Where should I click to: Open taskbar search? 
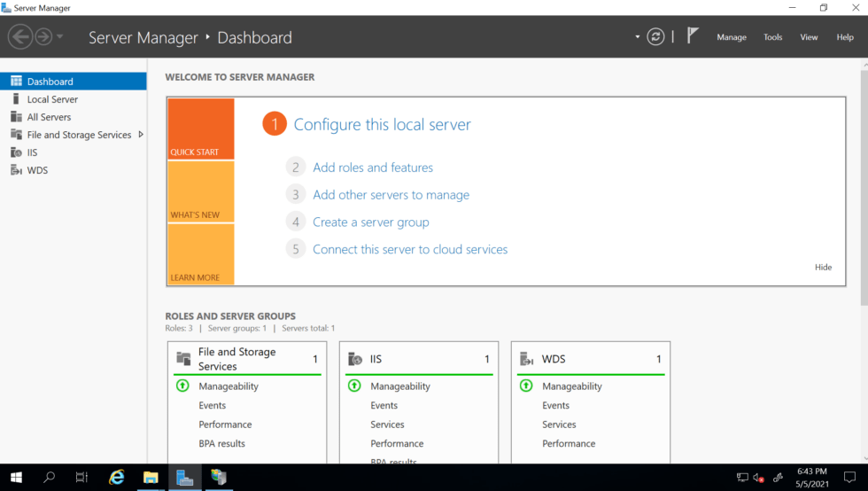[x=50, y=477]
